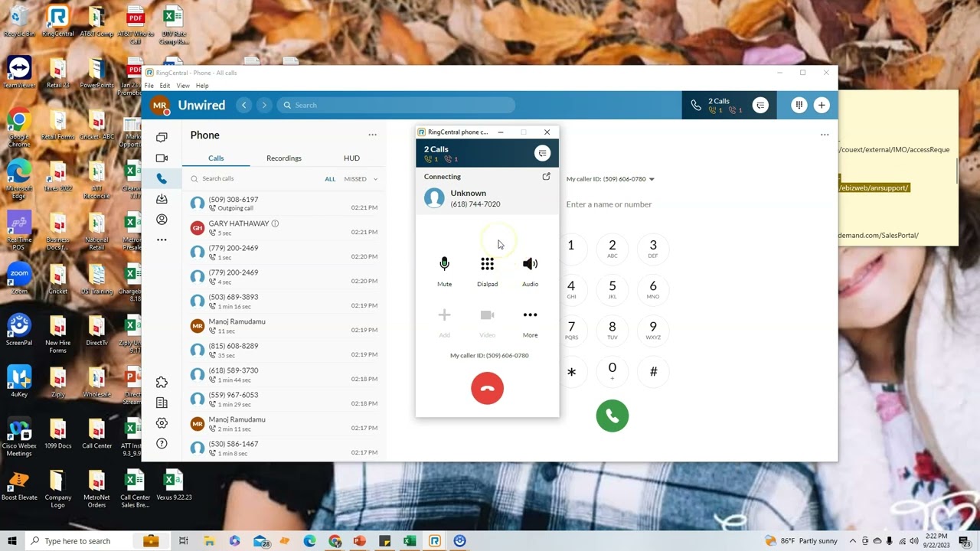Open Audio settings in the call window
Viewport: 980px width, 551px height.
(x=530, y=271)
